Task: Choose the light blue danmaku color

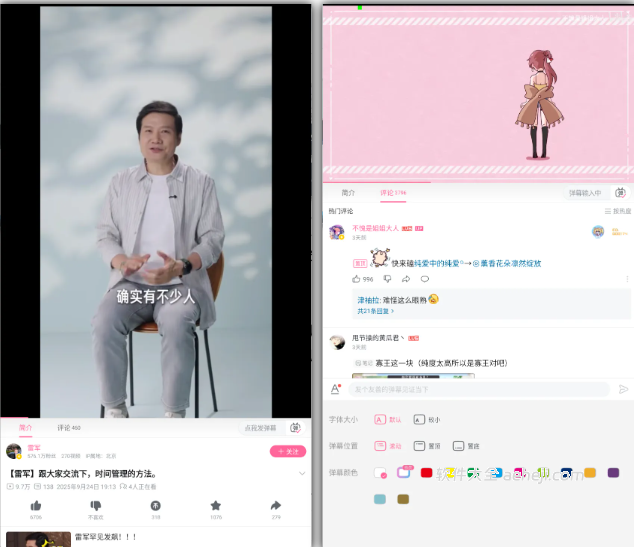Action: 380,499
